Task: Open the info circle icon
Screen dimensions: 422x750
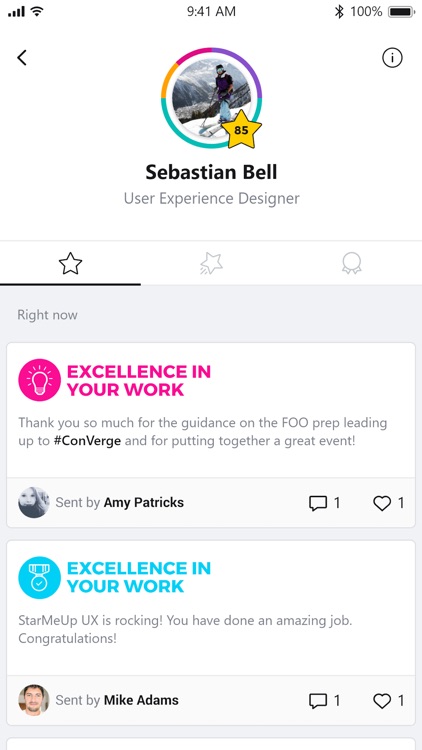Action: (x=392, y=58)
